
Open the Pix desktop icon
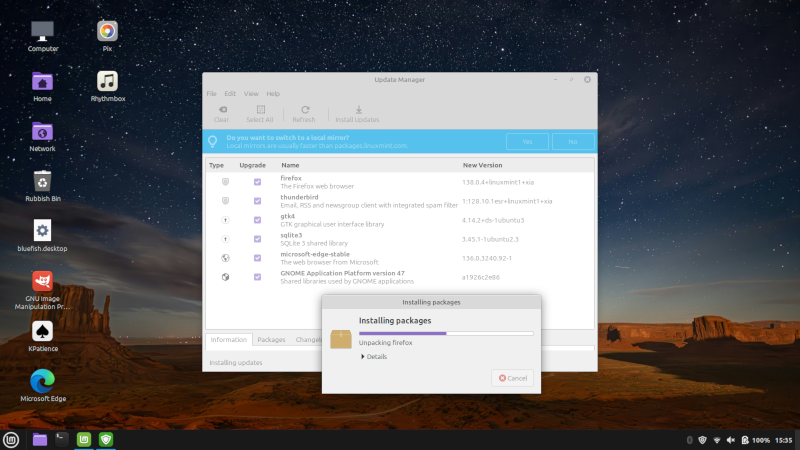tap(107, 31)
